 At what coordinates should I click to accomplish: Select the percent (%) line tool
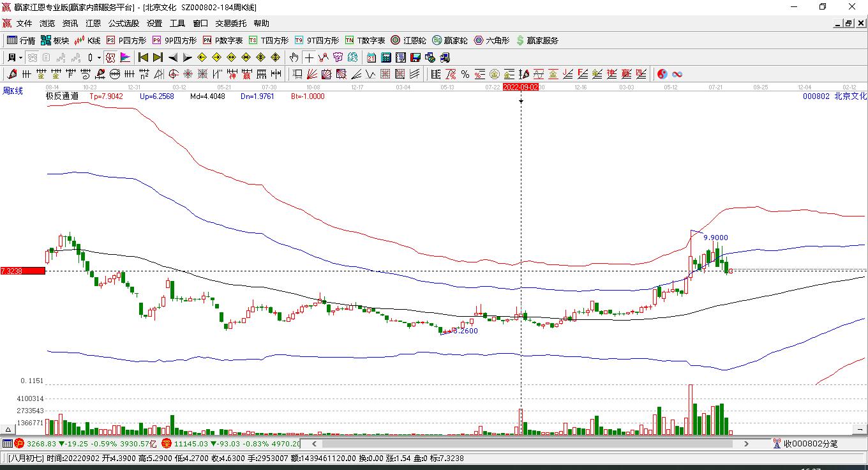pyautogui.click(x=465, y=74)
